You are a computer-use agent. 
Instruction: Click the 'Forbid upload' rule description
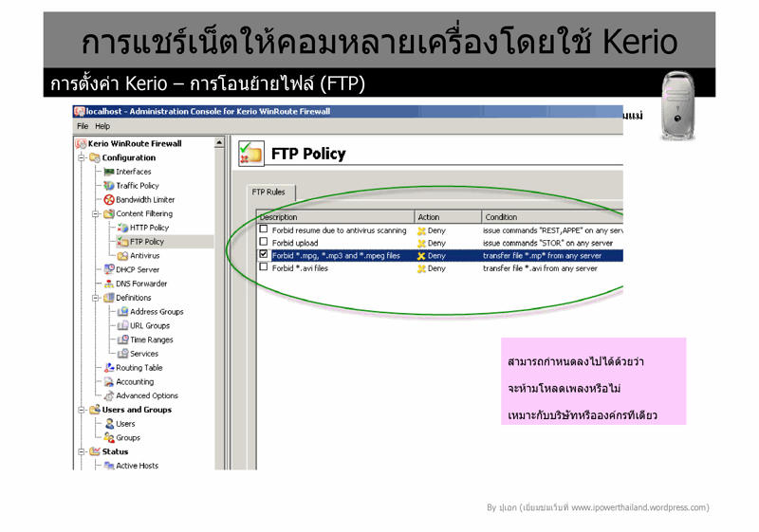click(x=295, y=244)
